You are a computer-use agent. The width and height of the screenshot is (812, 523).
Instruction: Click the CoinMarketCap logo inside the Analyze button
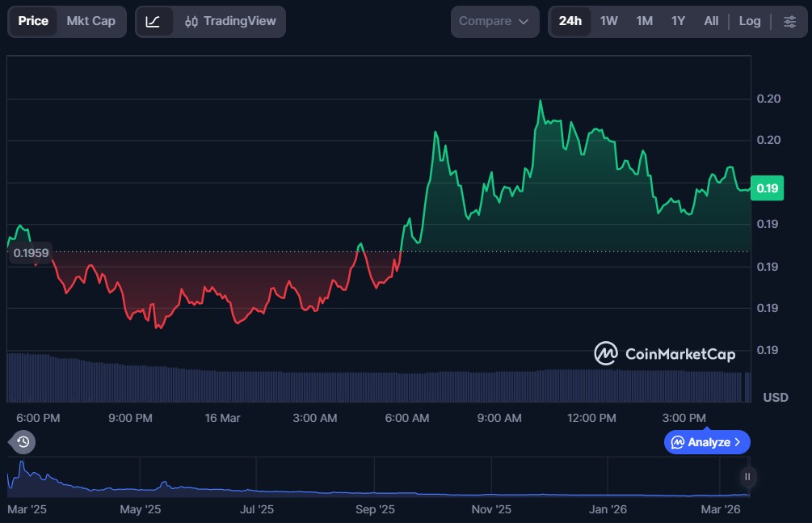pos(679,442)
